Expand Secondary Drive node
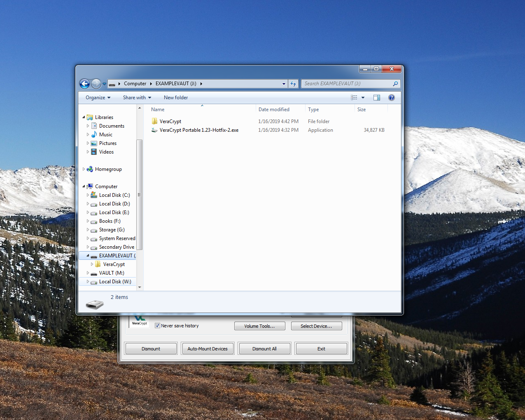This screenshot has width=525, height=420. tap(88, 247)
